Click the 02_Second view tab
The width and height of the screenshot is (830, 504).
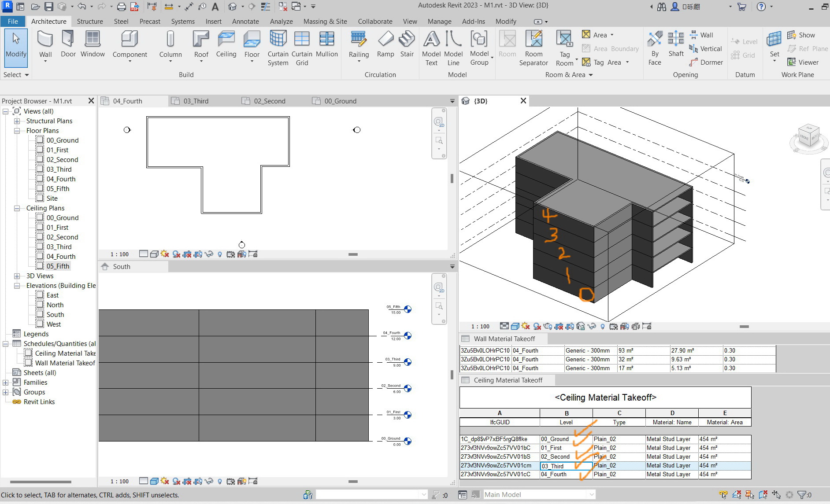click(x=269, y=101)
